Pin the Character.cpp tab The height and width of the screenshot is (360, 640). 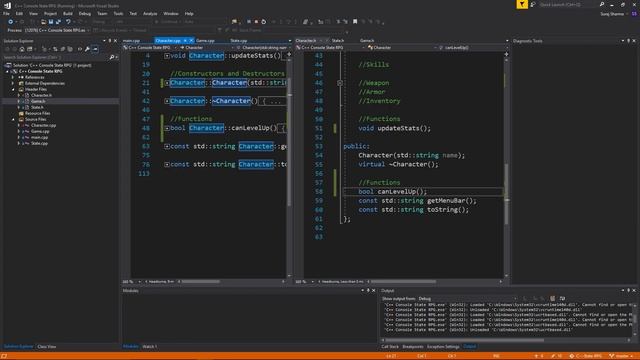point(185,41)
